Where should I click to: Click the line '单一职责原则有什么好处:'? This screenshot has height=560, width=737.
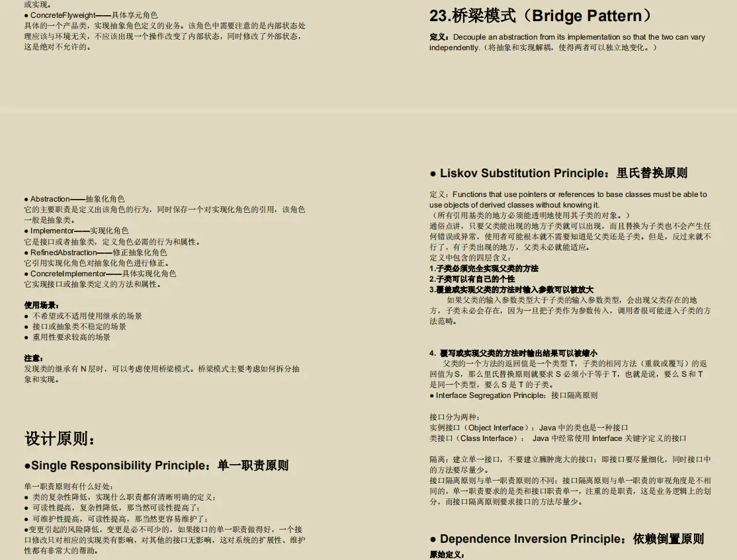click(69, 487)
